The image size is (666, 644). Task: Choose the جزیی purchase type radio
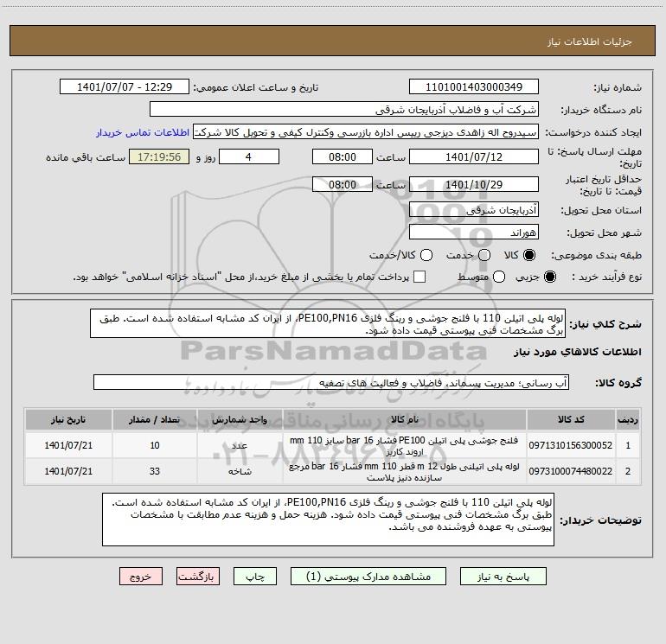click(549, 277)
